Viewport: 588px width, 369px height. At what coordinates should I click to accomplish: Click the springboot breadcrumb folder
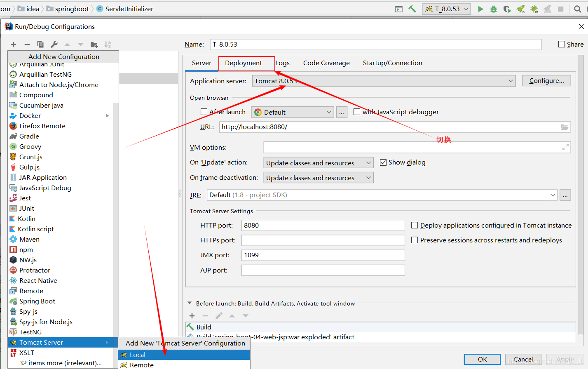[x=68, y=9]
